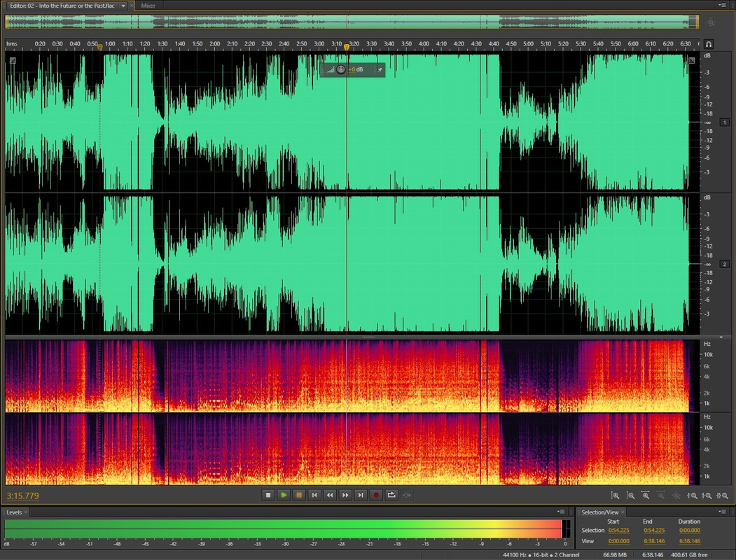Edit the View End time 6:38.146

point(654,541)
